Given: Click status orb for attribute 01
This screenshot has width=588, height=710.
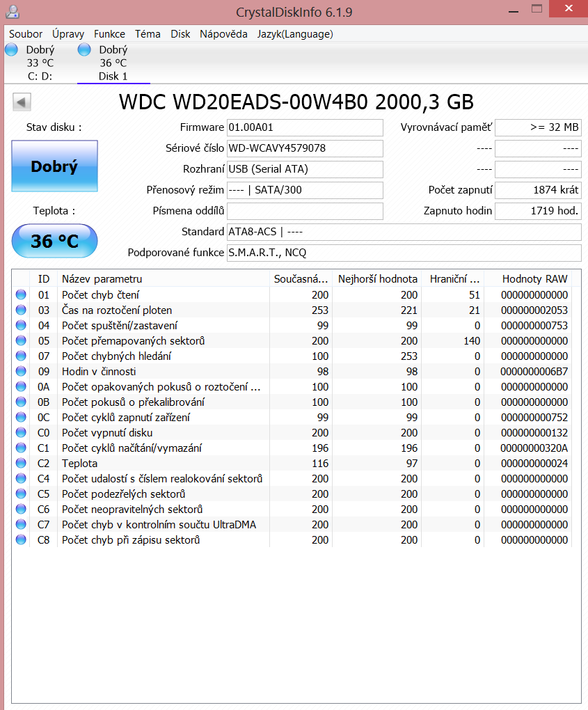Looking at the screenshot, I should (21, 294).
